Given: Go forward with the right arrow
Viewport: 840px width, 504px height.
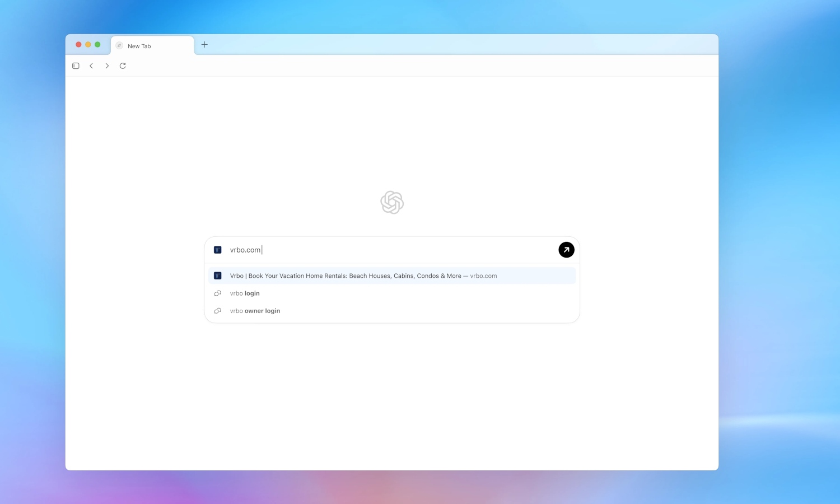Looking at the screenshot, I should (x=107, y=66).
